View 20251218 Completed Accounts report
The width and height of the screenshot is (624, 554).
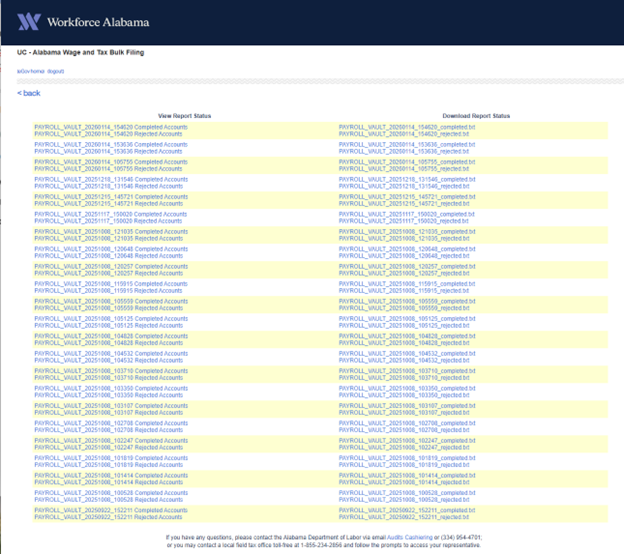[x=111, y=179]
